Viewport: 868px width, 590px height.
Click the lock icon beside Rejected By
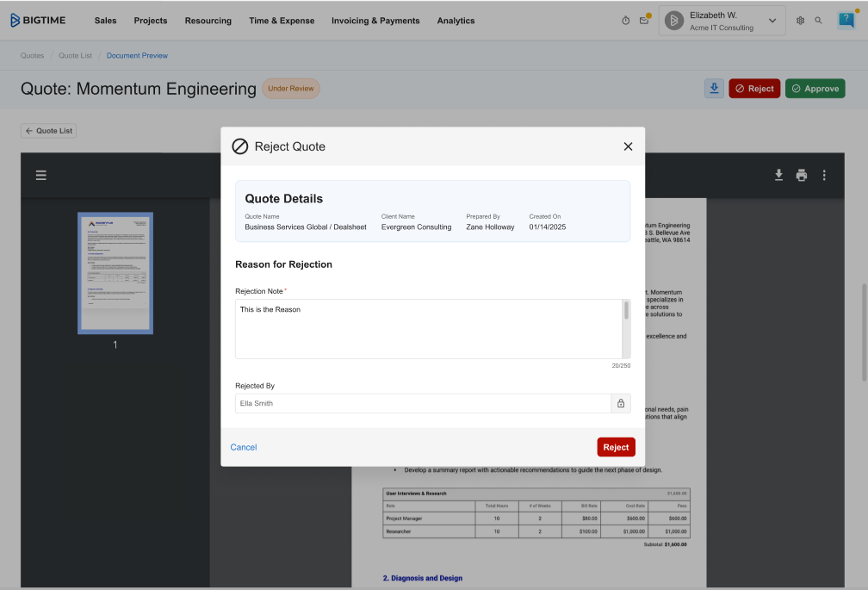coord(620,403)
